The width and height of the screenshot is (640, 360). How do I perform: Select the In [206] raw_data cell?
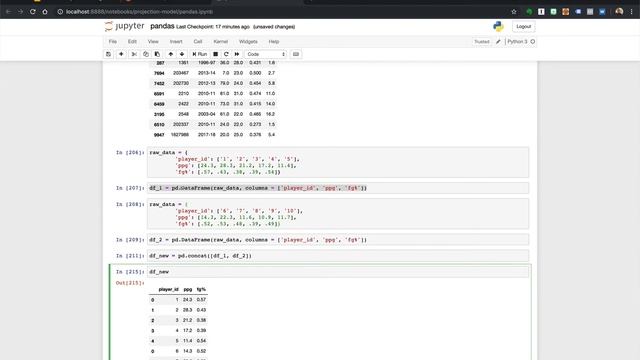[338, 162]
